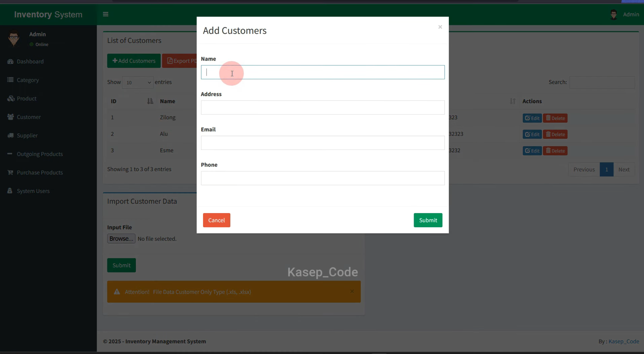The height and width of the screenshot is (354, 644).
Task: Dismiss the Attention file type alert
Action: pyautogui.click(x=352, y=291)
